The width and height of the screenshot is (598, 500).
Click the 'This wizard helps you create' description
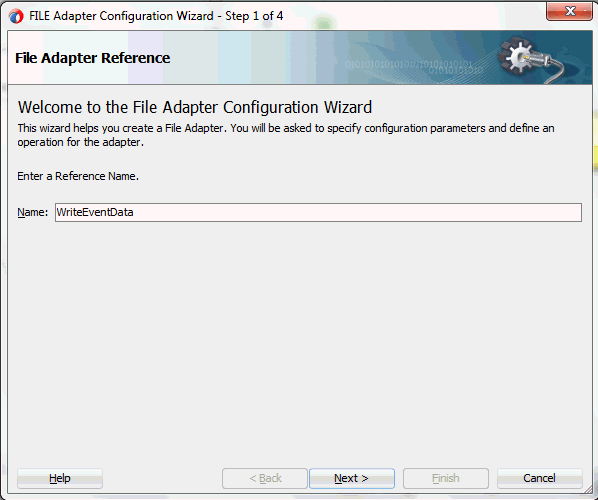(x=286, y=135)
